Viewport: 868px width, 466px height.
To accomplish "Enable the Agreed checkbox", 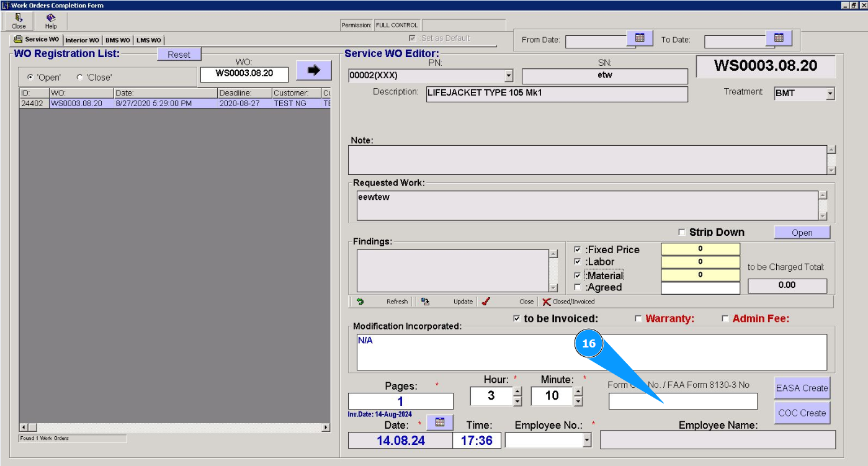I will coord(578,287).
